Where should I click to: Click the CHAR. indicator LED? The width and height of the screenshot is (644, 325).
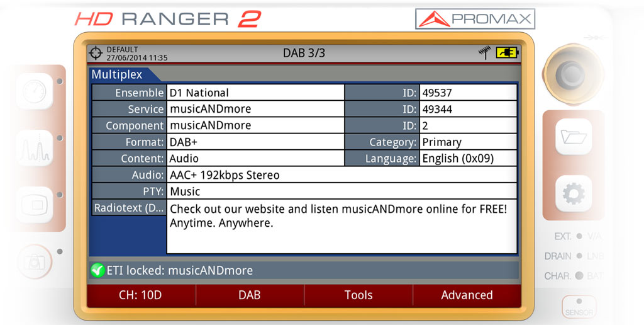[x=579, y=276]
